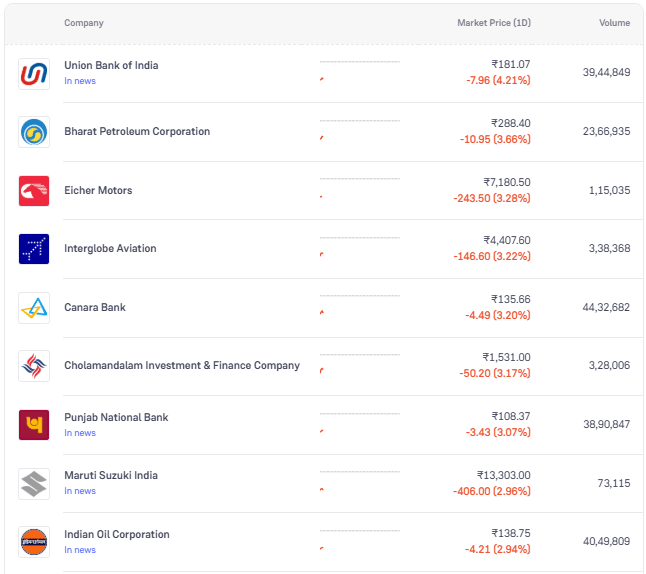Image resolution: width=646 pixels, height=574 pixels.
Task: Click the Eicher Motors price chart sparkline
Action: tap(359, 189)
